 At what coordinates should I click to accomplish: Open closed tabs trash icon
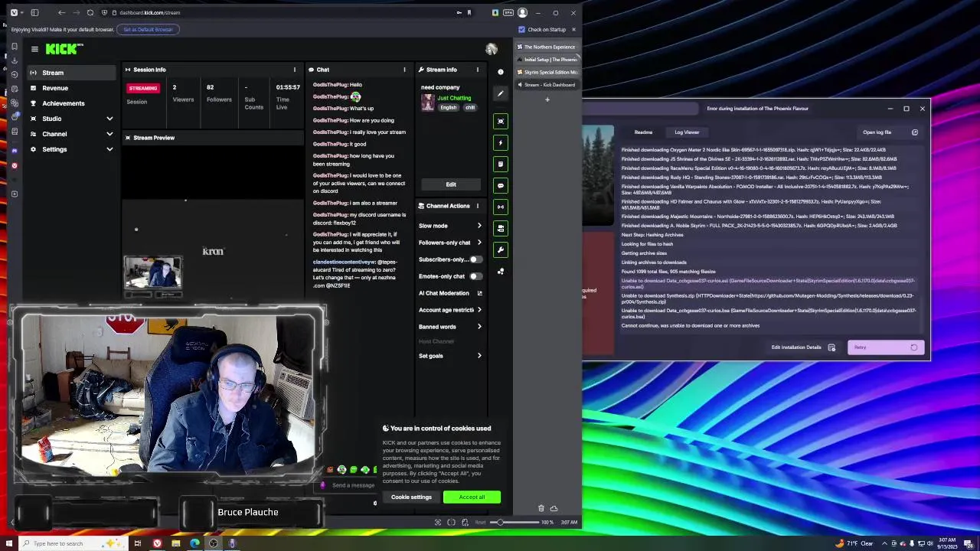tap(541, 508)
